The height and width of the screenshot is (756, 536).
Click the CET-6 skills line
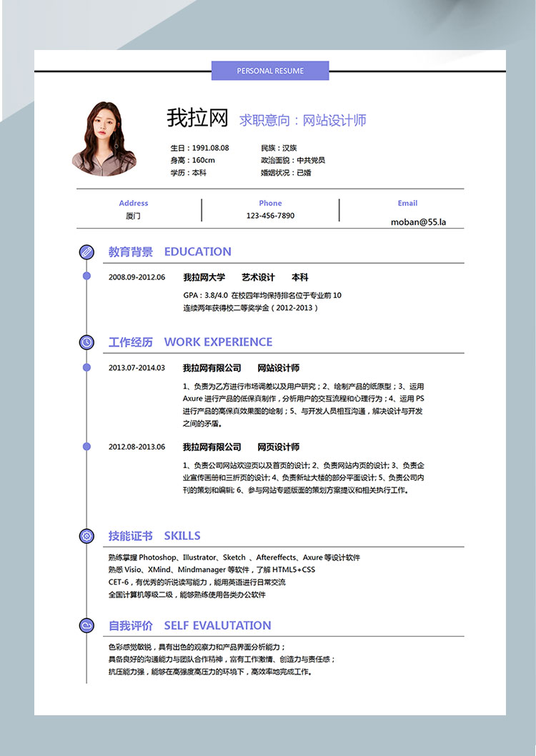click(x=197, y=582)
